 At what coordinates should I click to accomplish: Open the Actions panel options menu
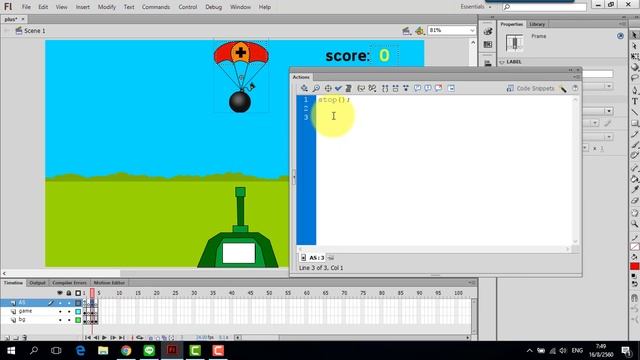click(x=576, y=77)
